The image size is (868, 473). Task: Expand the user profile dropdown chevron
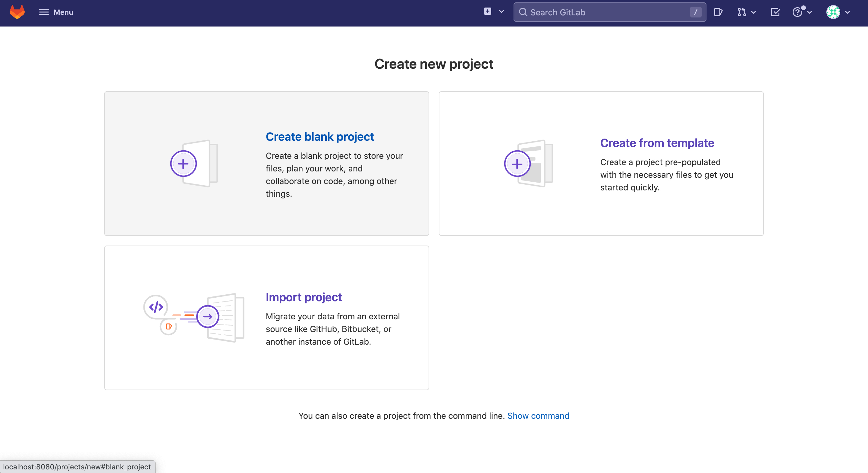pyautogui.click(x=848, y=12)
